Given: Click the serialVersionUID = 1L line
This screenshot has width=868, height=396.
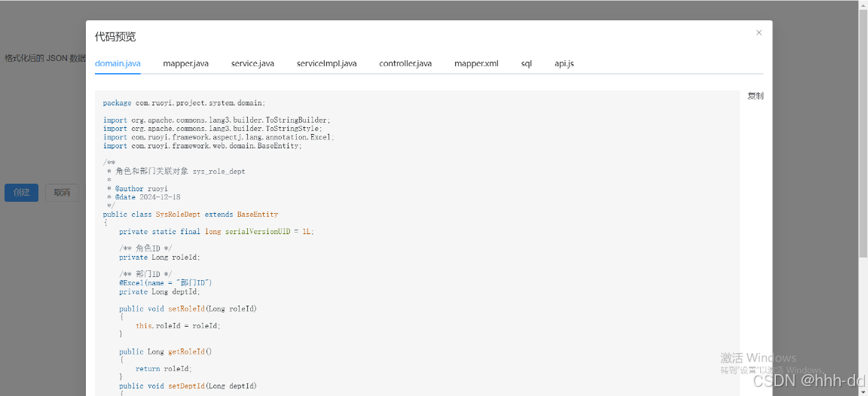Looking at the screenshot, I should pos(216,232).
